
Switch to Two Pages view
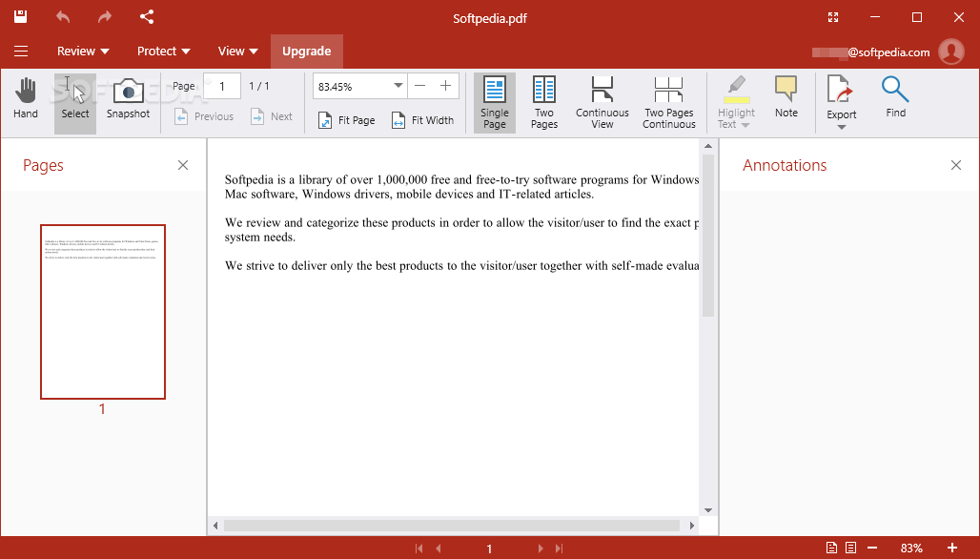click(x=544, y=102)
